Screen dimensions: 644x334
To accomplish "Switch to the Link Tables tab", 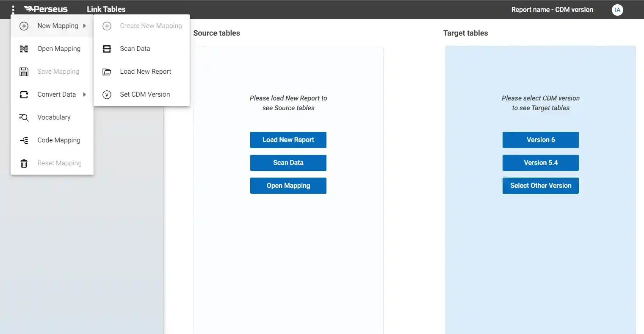I will click(x=106, y=9).
